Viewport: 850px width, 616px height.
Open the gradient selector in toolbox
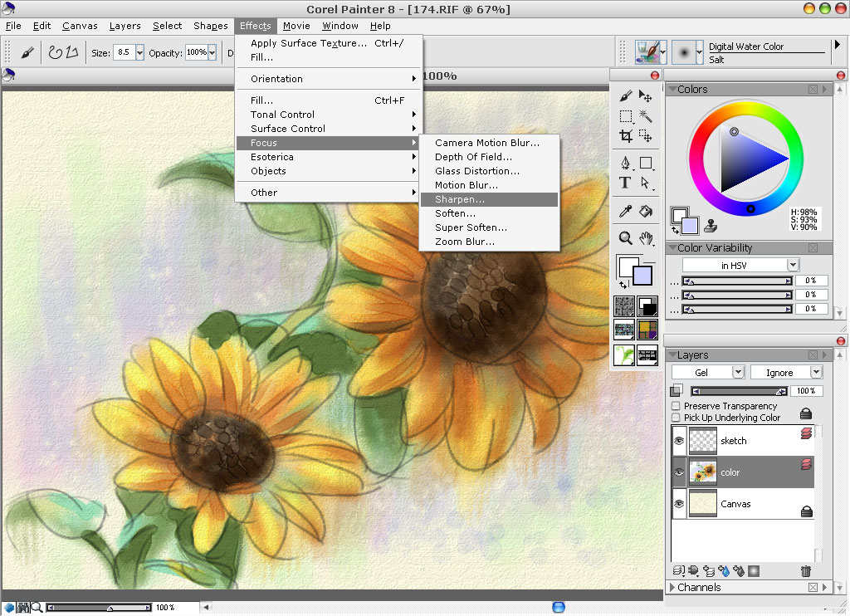pos(647,306)
